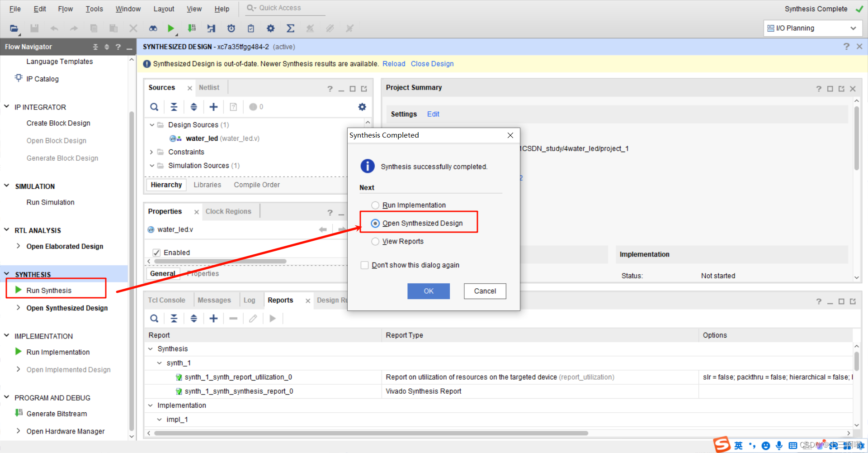Open the Flow menu
Screen dimensions: 868x453
coord(66,9)
